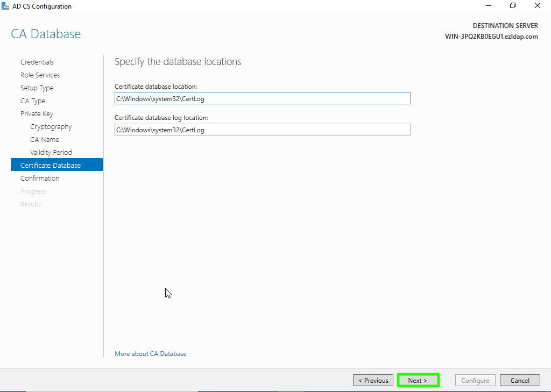This screenshot has width=551, height=392.
Task: Navigate to the CA Name sub-step
Action: pyautogui.click(x=45, y=140)
